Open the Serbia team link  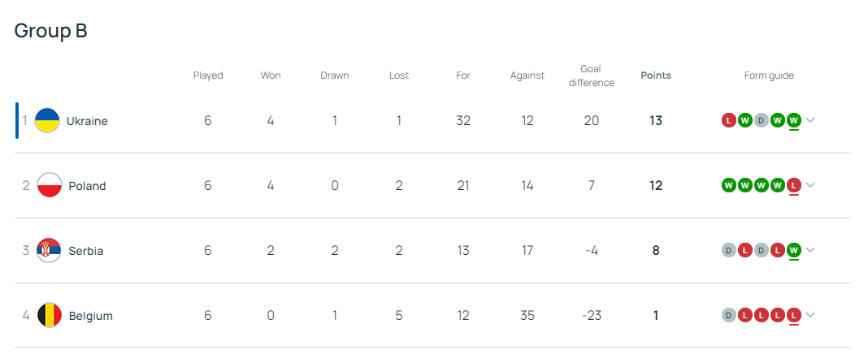(x=86, y=251)
